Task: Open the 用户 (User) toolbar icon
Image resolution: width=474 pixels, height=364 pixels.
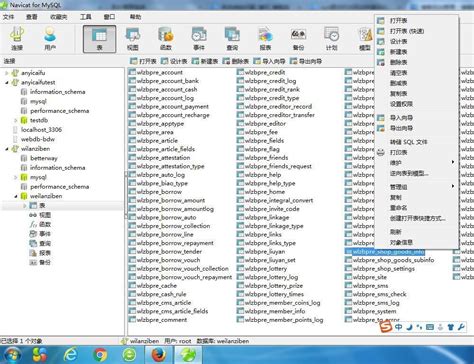Action: click(x=50, y=38)
